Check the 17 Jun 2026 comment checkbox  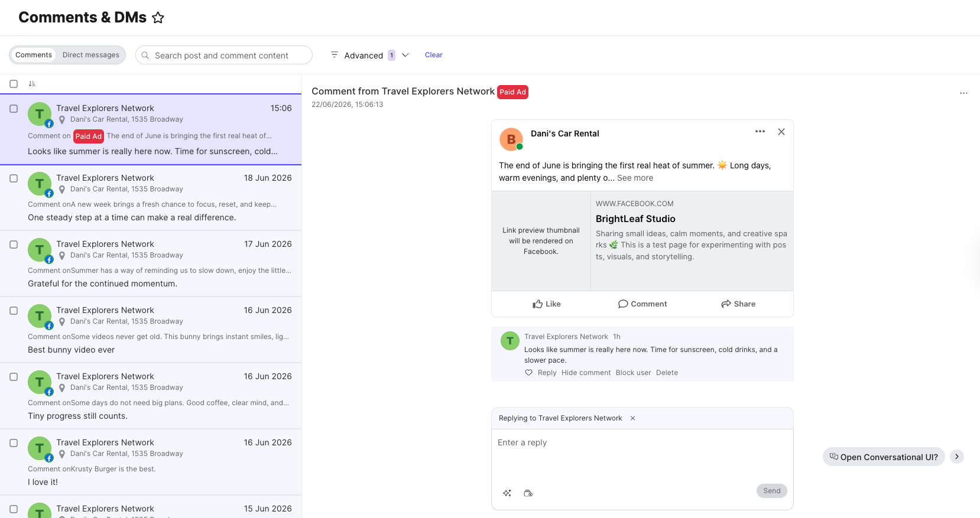[14, 245]
